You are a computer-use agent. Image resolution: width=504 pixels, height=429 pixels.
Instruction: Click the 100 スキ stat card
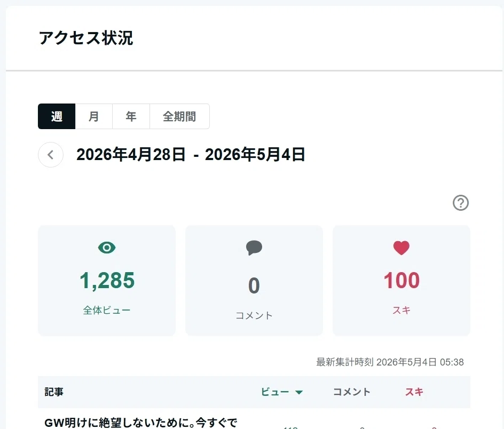pyautogui.click(x=401, y=281)
